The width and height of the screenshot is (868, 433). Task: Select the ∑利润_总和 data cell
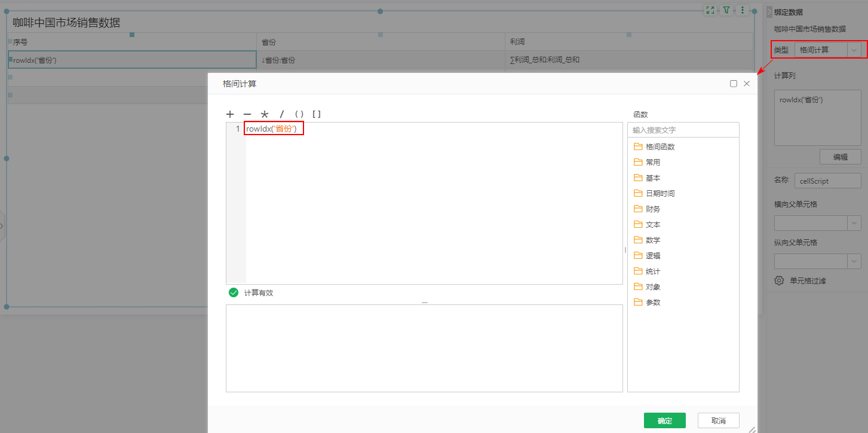(x=629, y=60)
